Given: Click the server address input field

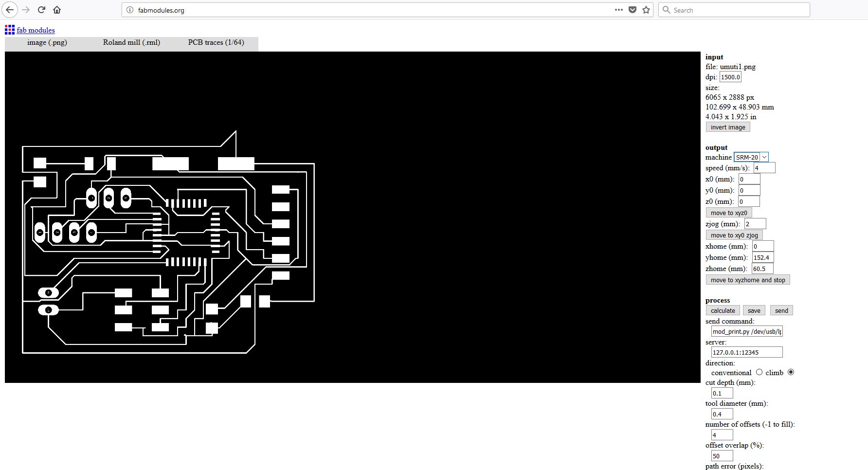Looking at the screenshot, I should [x=747, y=352].
